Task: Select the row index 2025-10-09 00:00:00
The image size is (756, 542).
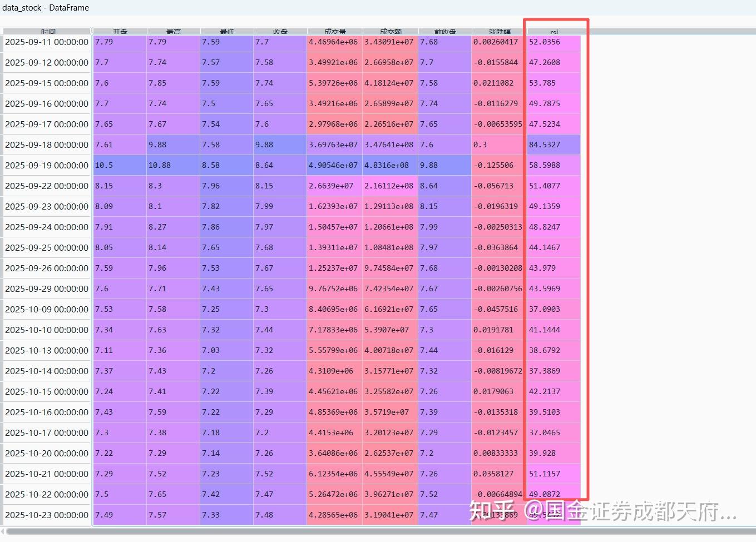Action: pyautogui.click(x=47, y=310)
